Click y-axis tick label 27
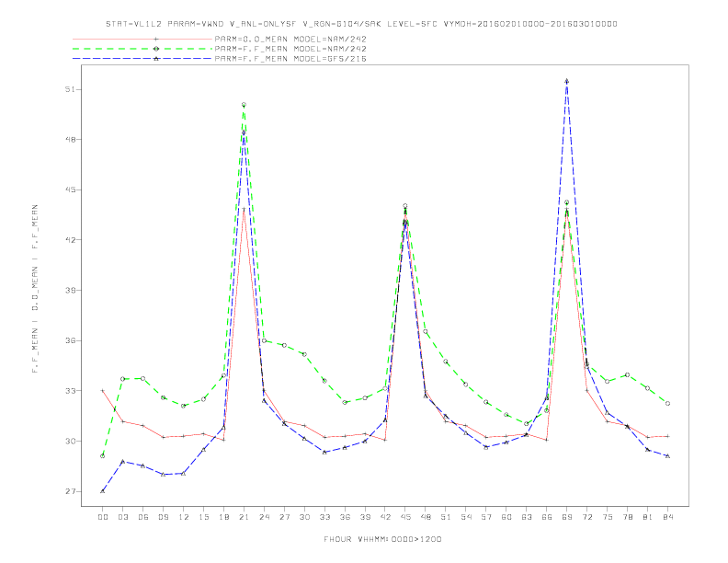728x563 pixels. [70, 491]
